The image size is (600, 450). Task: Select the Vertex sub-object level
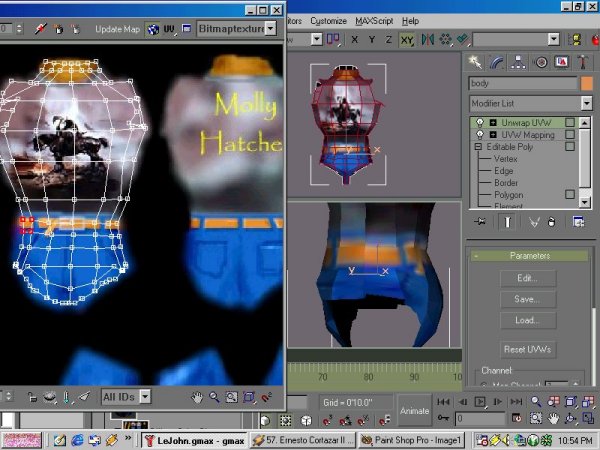coord(505,159)
